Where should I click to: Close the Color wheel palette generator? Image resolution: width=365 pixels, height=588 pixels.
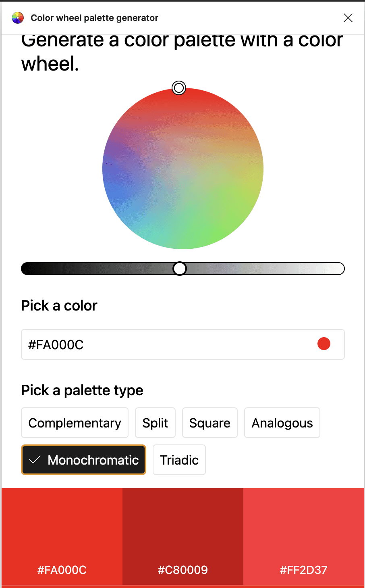pos(348,18)
